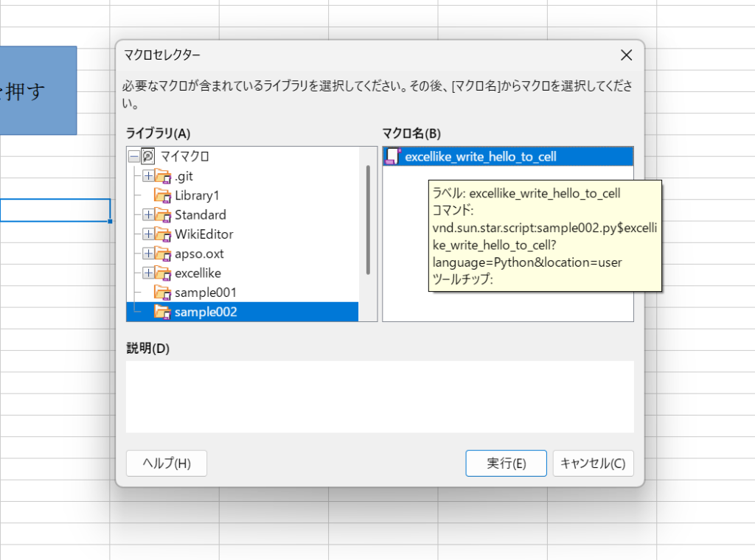The image size is (755, 560).
Task: Click the Library1 folder icon
Action: pos(163,195)
